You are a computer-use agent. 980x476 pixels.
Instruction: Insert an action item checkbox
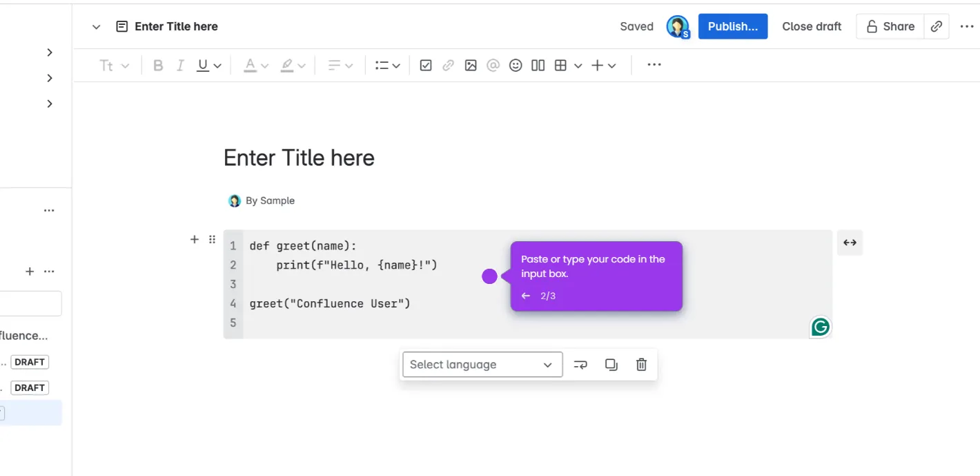(x=426, y=66)
